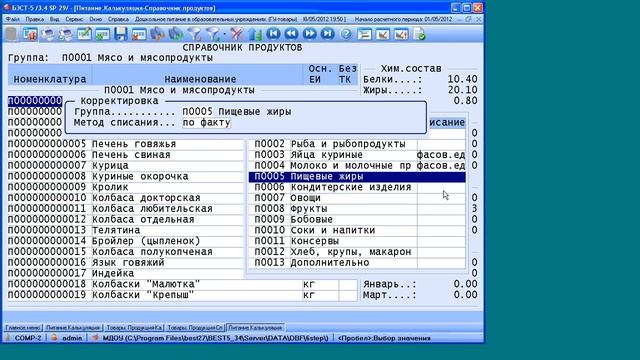Switch to Товары.Продукция Сп tab
Viewport: 640px width, 360px height.
pos(195,327)
